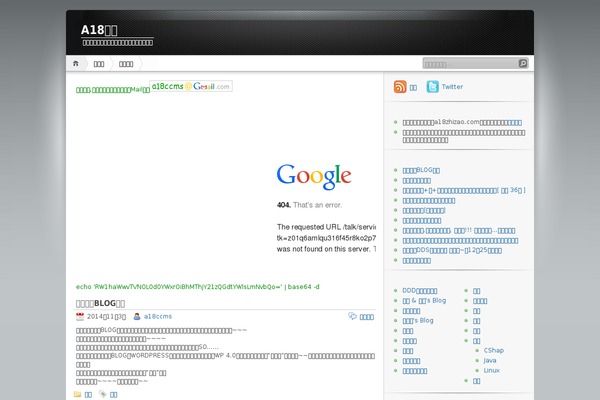Click the Google logo on the 404 page
The image size is (600, 400).
tap(314, 176)
